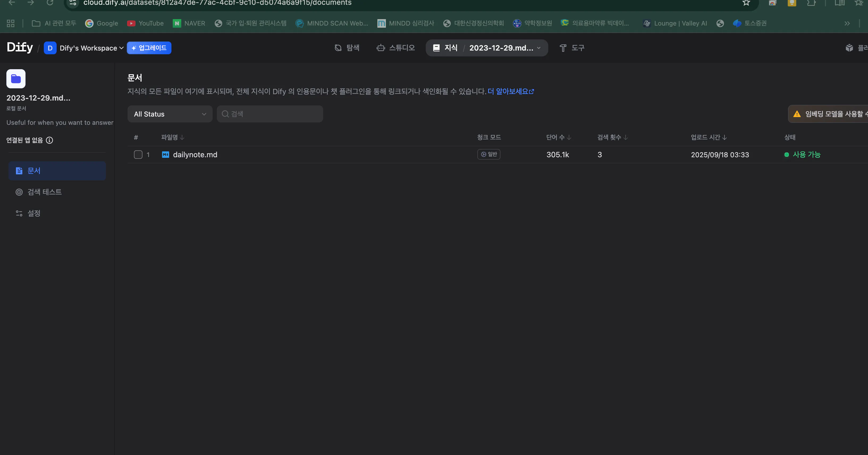Viewport: 868px width, 455px height.
Task: Show more bookmarks with the overflow chevron
Action: tap(847, 23)
